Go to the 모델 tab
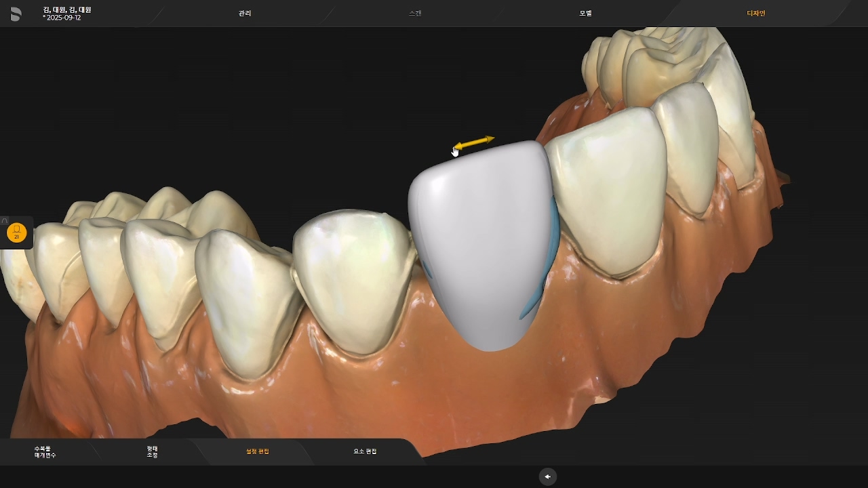This screenshot has height=488, width=868. (x=585, y=14)
